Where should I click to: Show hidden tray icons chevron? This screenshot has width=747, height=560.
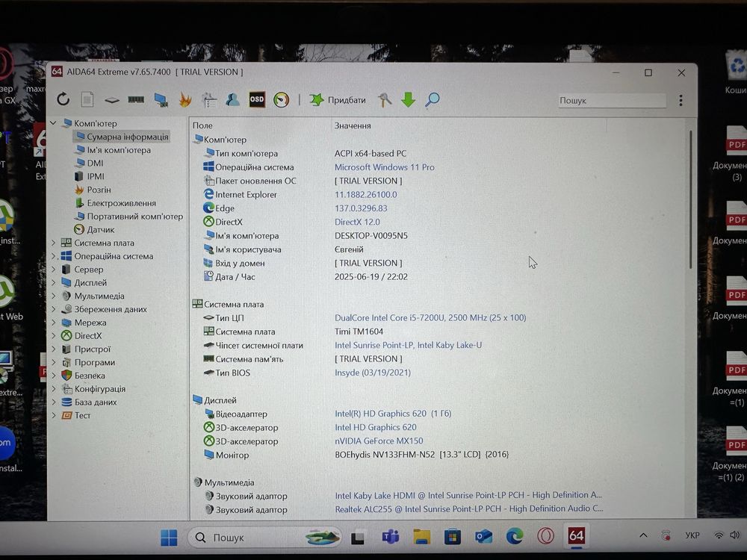tap(643, 535)
